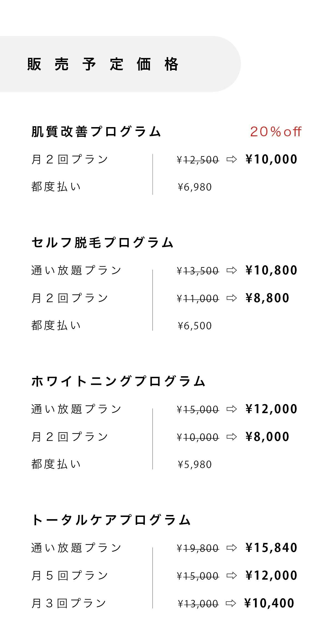Click the arrow pointing to ¥10,800
The height and width of the screenshot is (644, 333).
(x=232, y=270)
